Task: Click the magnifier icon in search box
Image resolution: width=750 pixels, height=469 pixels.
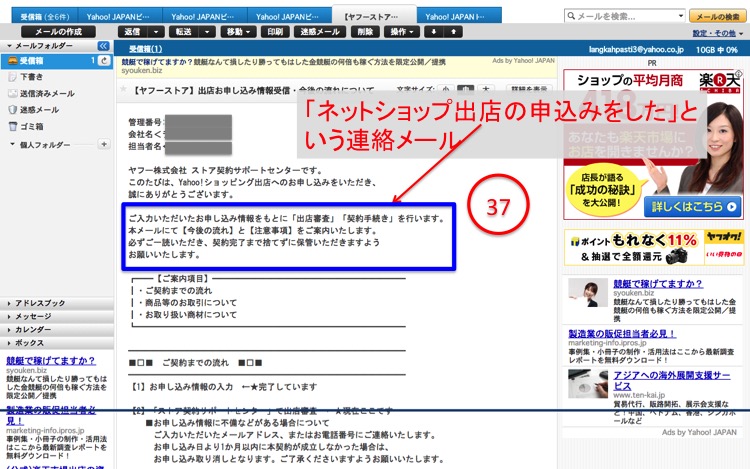Action: (x=571, y=16)
